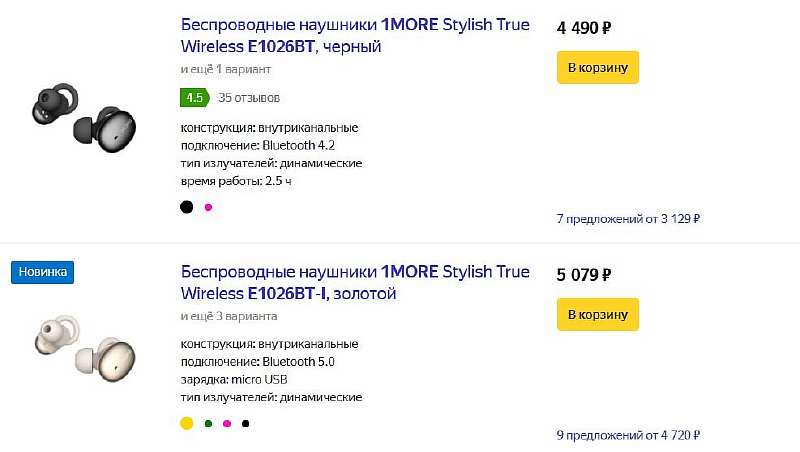Click the 5 079 ₽ price
Image resolution: width=800 pixels, height=452 pixels.
pyautogui.click(x=584, y=274)
